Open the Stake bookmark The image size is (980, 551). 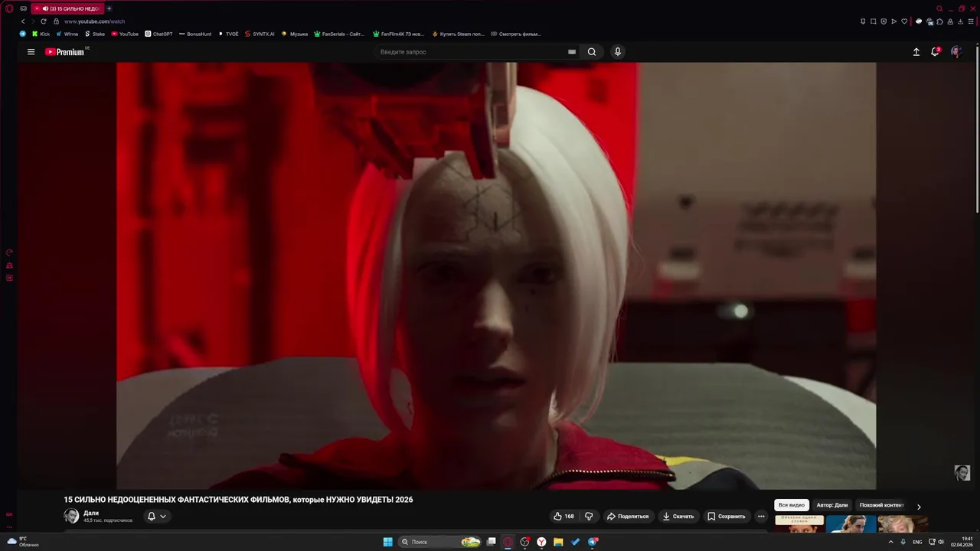coord(94,34)
